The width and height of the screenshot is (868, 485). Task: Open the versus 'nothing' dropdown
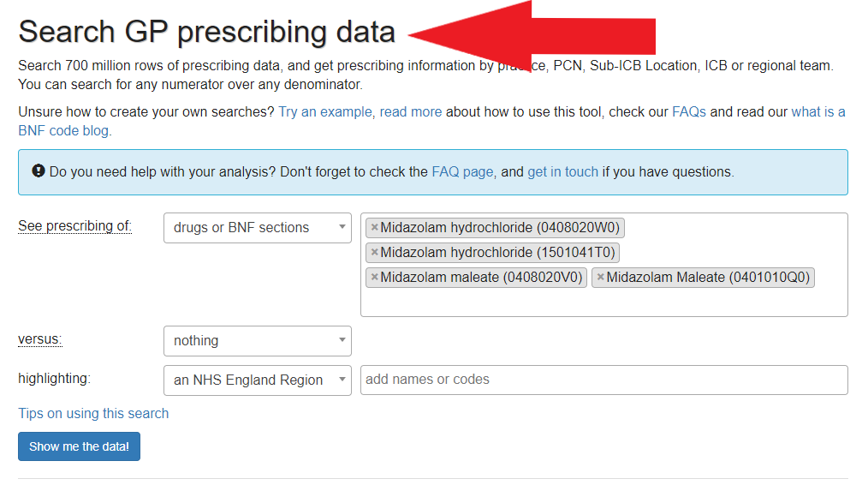coord(257,341)
